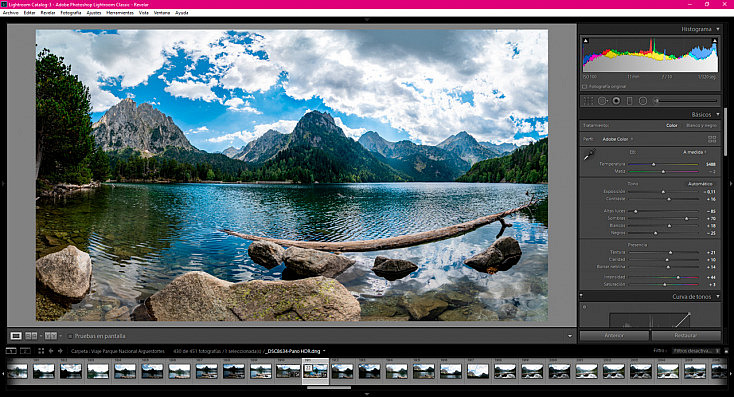Open the Filtros desactivados filter dropdown
Viewport: 734px width, 397px height.
point(697,351)
